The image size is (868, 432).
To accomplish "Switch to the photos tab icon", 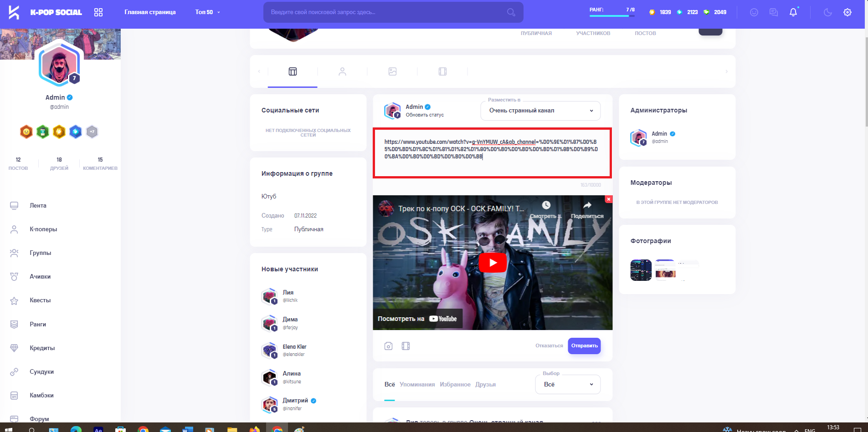I will 392,71.
